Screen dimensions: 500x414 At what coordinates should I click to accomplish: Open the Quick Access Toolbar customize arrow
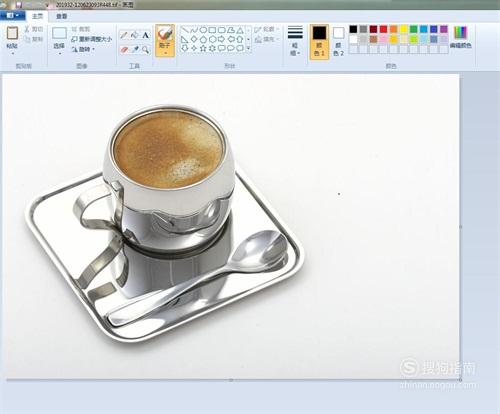pyautogui.click(x=47, y=5)
